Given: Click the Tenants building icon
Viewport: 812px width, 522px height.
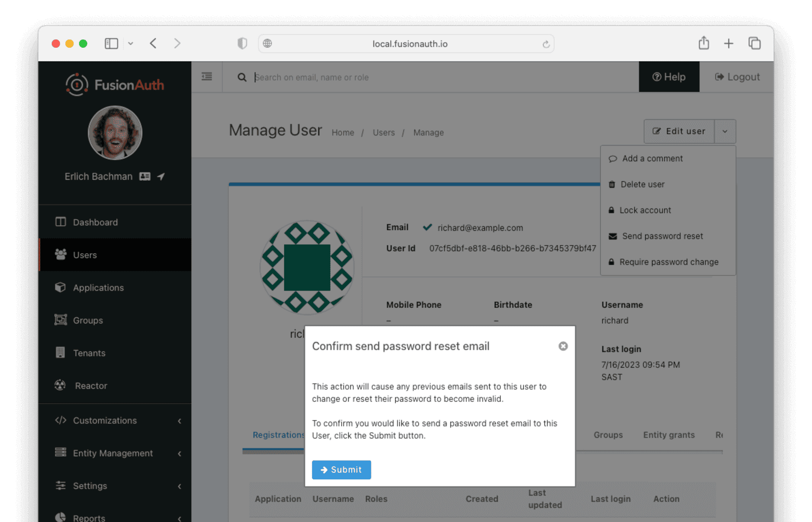Looking at the screenshot, I should click(60, 352).
